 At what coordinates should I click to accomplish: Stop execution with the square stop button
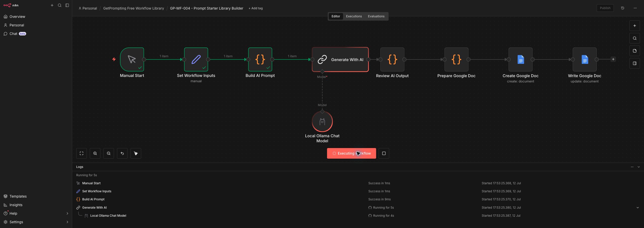[384, 153]
